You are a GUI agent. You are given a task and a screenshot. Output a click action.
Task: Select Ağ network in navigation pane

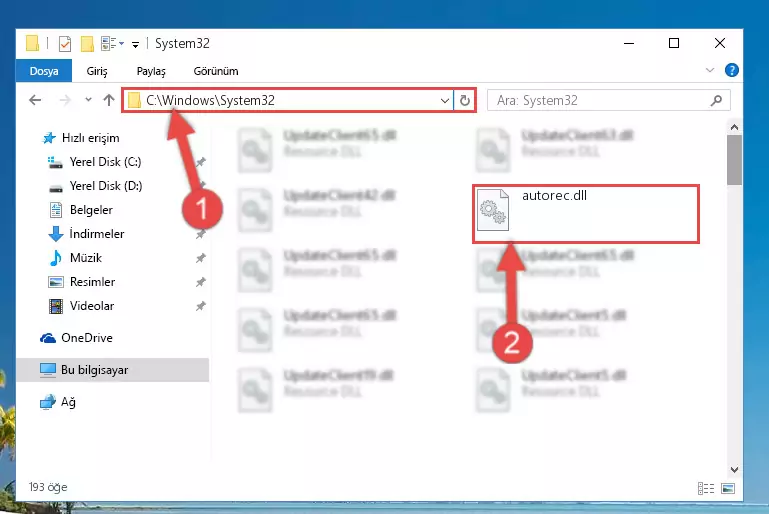[58, 402]
